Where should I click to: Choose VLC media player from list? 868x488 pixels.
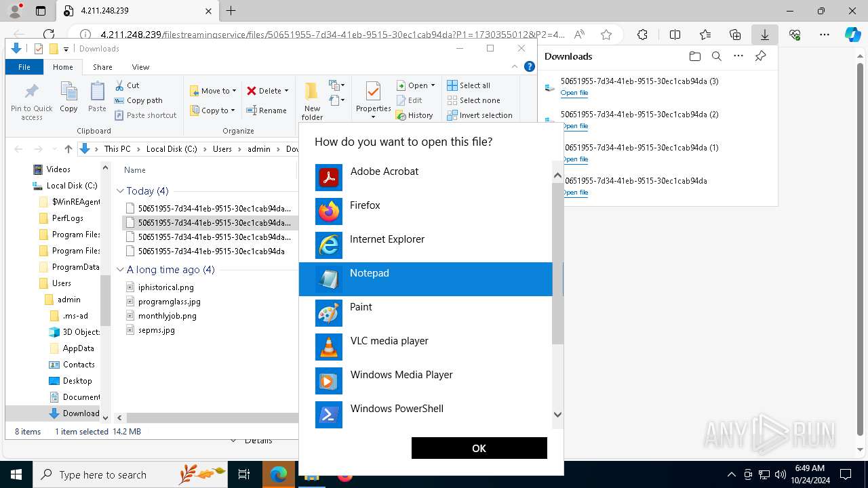tap(426, 347)
